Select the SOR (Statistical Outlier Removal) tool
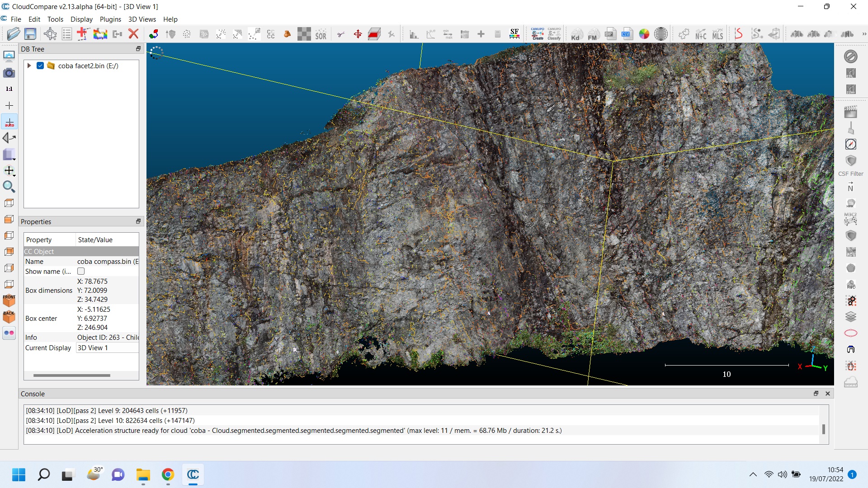 (321, 33)
